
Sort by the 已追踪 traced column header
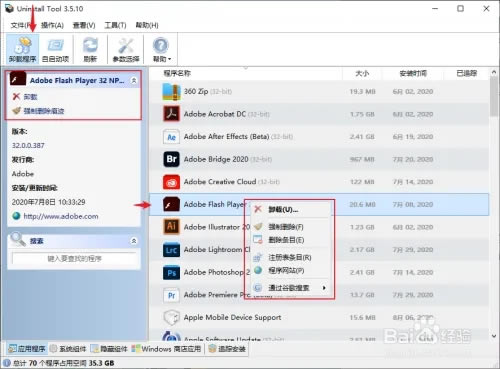(466, 73)
